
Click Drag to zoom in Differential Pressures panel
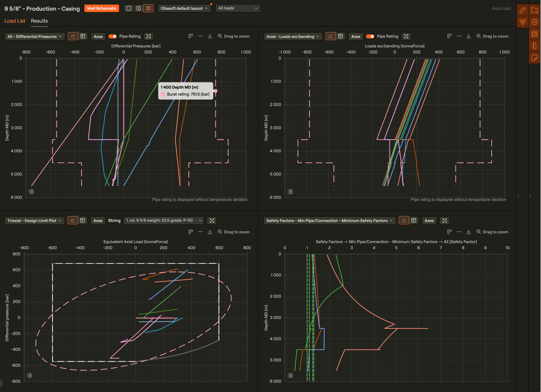tap(234, 36)
